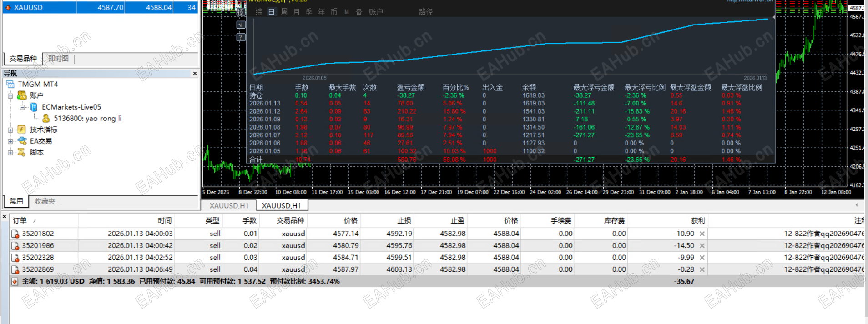Select the 周 weekly statistics tab

(284, 12)
